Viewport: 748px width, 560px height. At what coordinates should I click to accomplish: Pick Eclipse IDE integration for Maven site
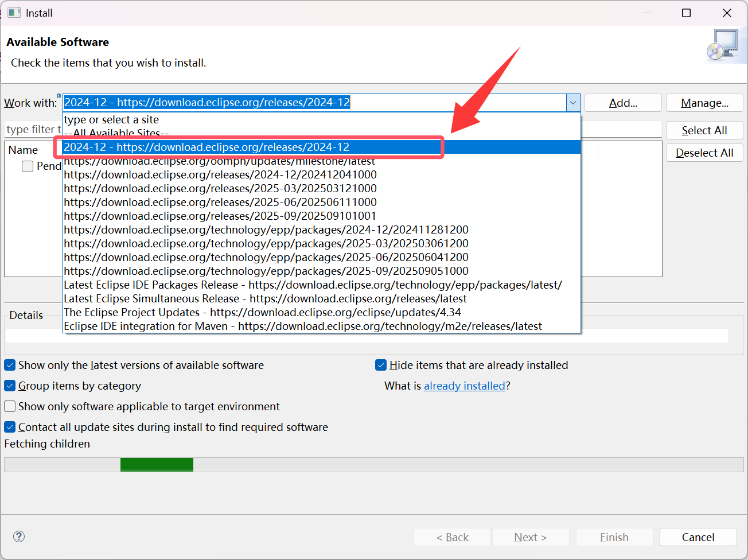321,326
